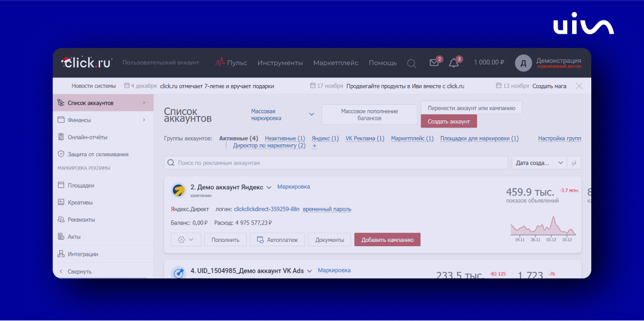
Task: Open the Инструменты menu
Action: [x=280, y=63]
